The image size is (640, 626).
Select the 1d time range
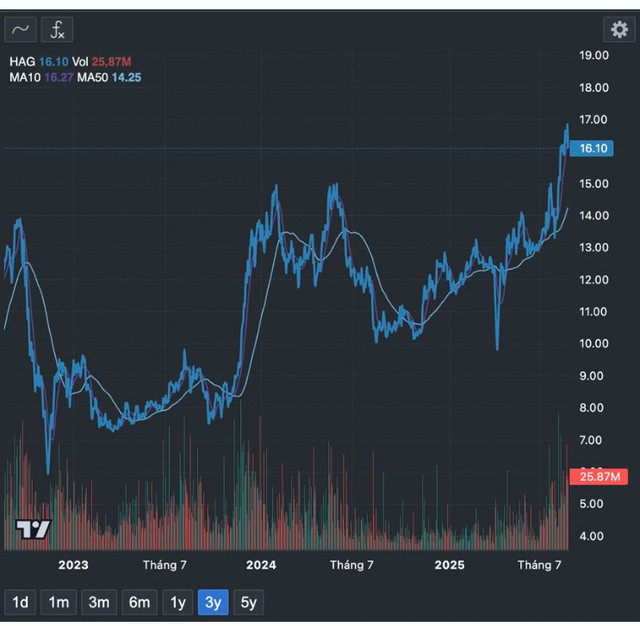(x=20, y=602)
